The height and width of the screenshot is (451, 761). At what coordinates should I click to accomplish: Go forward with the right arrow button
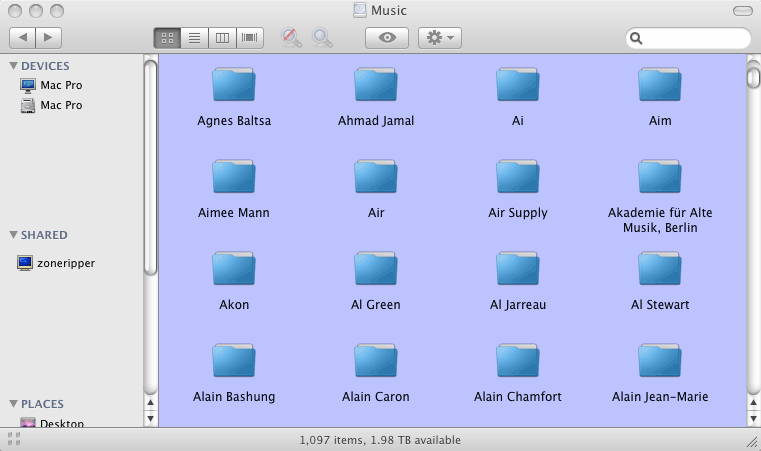tap(49, 38)
